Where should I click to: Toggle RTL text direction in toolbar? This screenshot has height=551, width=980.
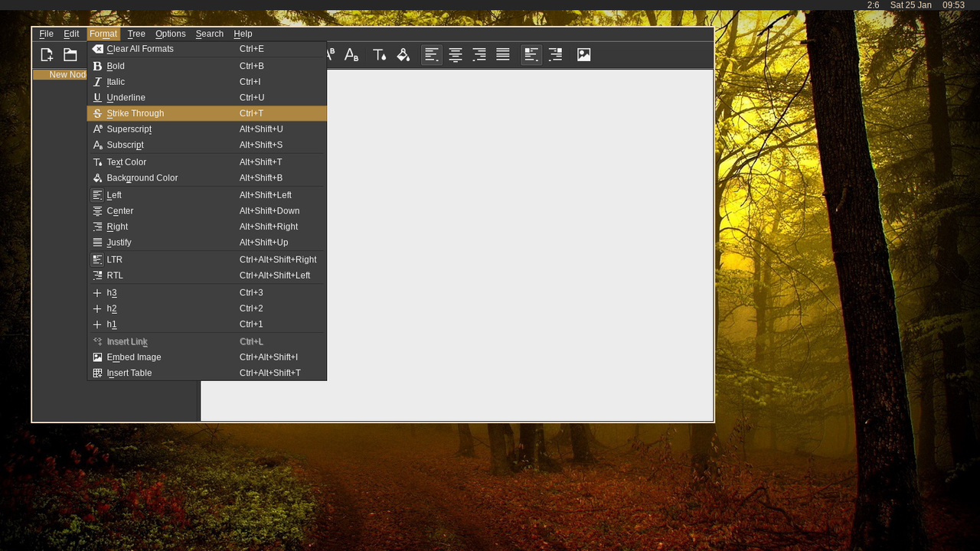555,54
